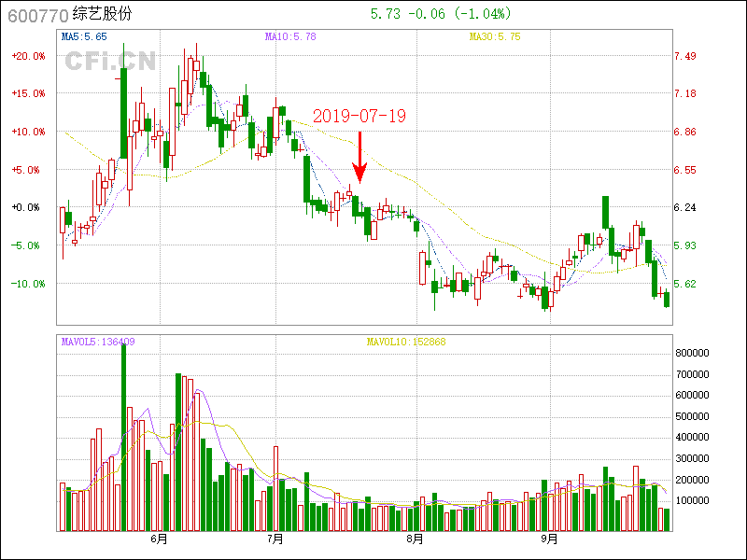Click the 6月 label on the time axis
Screen dimensions: 747x560
160,539
